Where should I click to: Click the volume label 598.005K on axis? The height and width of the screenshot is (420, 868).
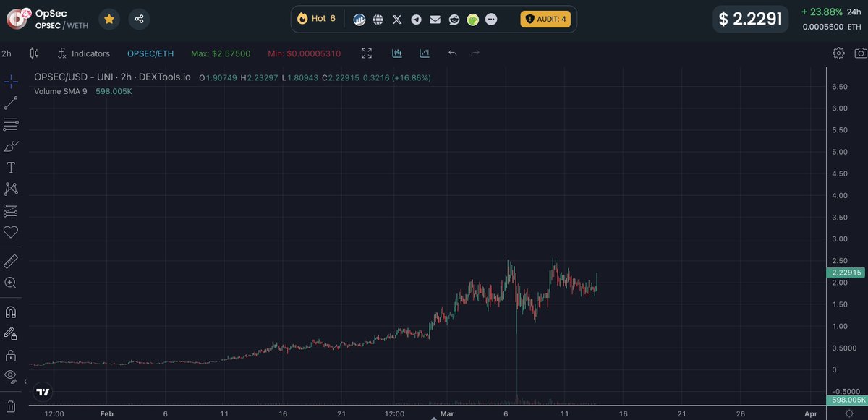[846, 400]
